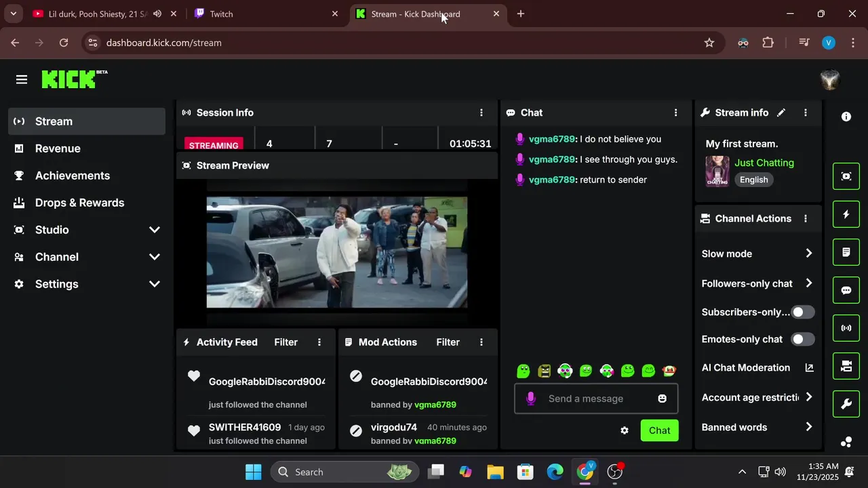
Task: Open Activity Feed three-dot menu
Action: pos(319,342)
